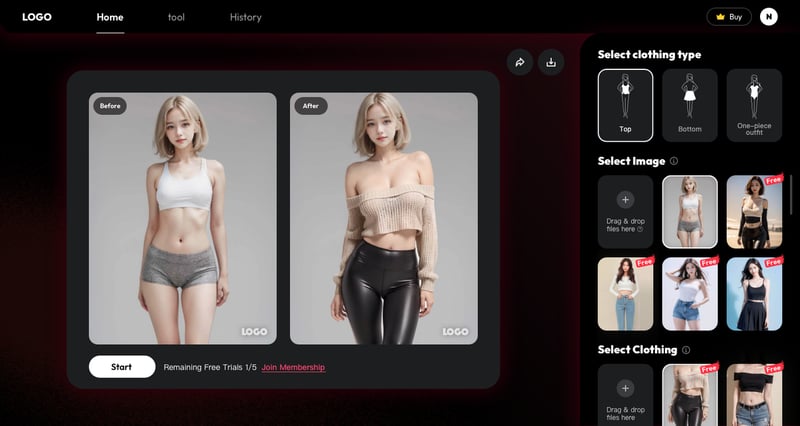This screenshot has height=426, width=800.
Task: Choose the model in black skirt
Action: 754,294
